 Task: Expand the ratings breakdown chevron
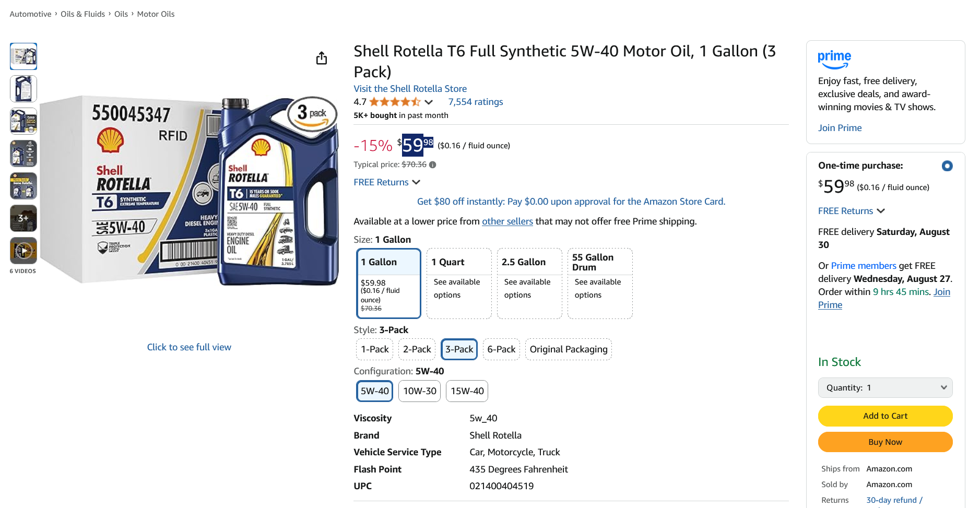tap(429, 102)
